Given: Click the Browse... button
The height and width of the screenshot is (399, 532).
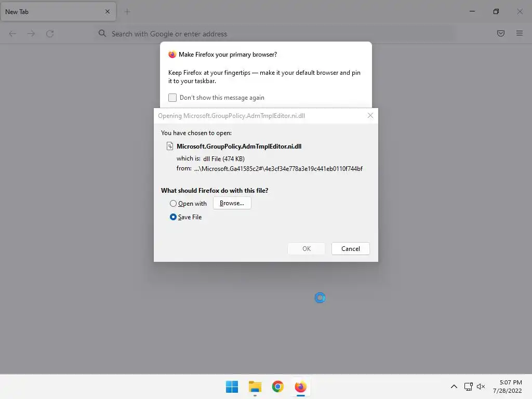Looking at the screenshot, I should [x=232, y=203].
